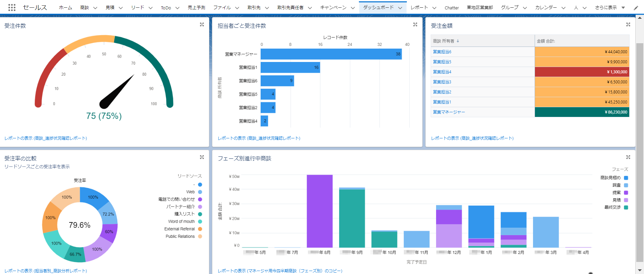Open the リード tab dropdown chevron
The height and width of the screenshot is (274, 644).
(150, 8)
